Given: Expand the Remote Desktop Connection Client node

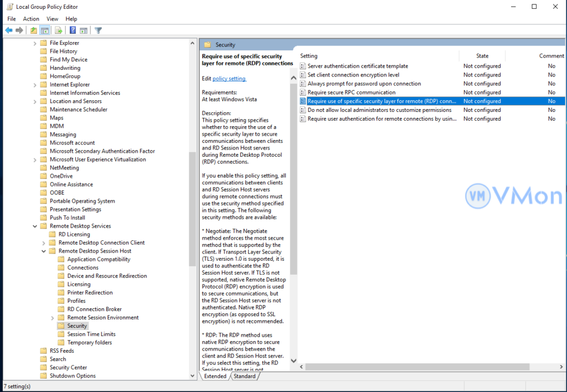Looking at the screenshot, I should (44, 243).
